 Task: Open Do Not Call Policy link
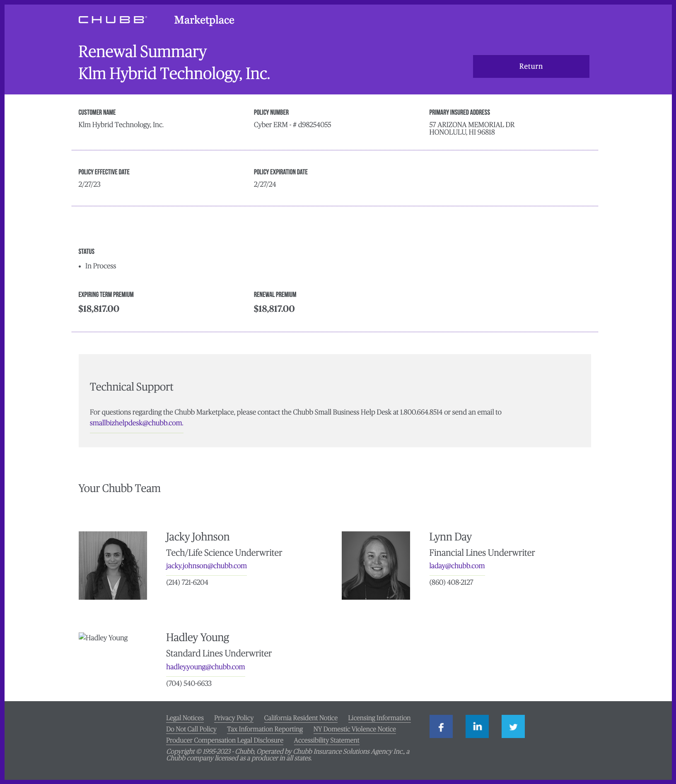191,729
